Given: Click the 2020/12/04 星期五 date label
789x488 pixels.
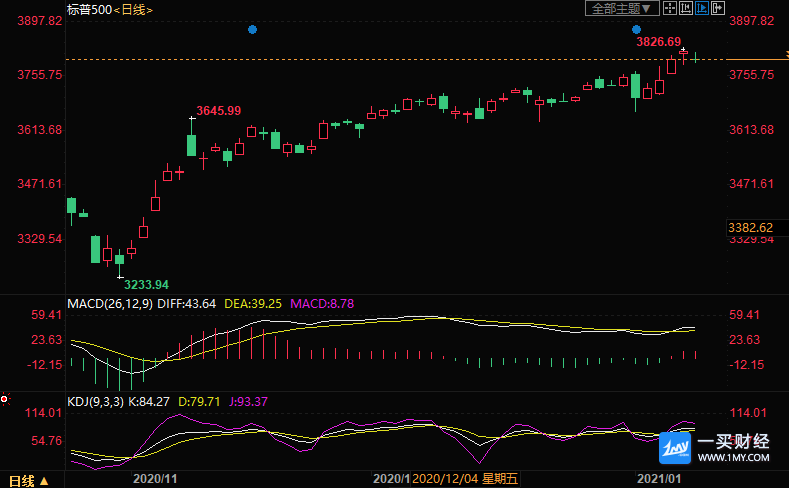Looking at the screenshot, I should pos(465,478).
